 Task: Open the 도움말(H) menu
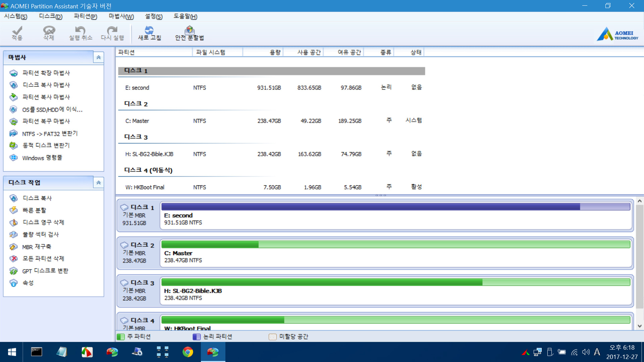click(185, 16)
